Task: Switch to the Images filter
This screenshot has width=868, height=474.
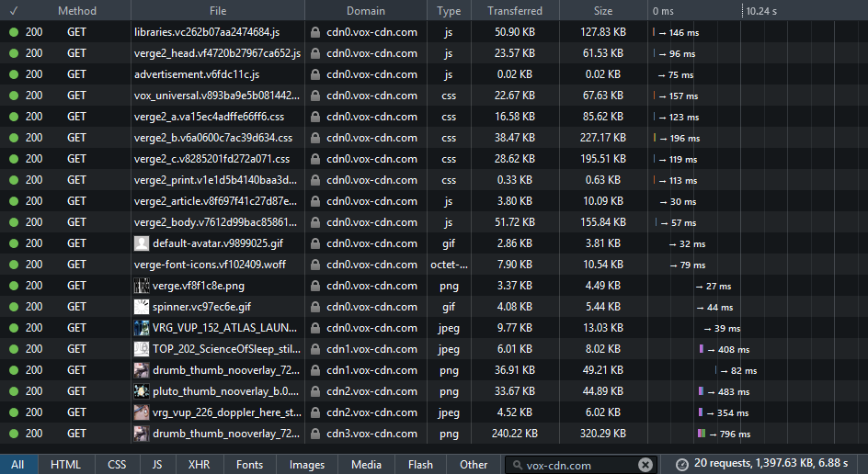Action: pyautogui.click(x=307, y=465)
